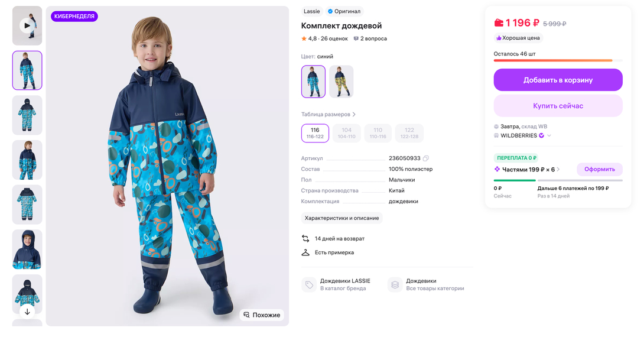Click the category stack icon for Дождевики

395,285
